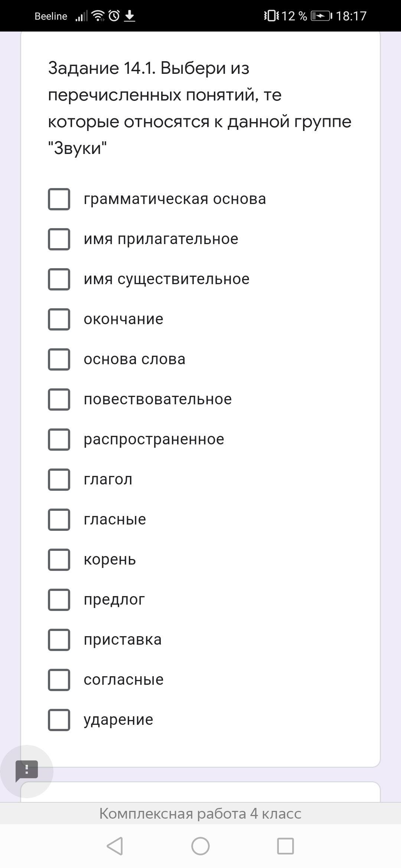Tick the "грамматическая основа" checkbox

[x=59, y=199]
